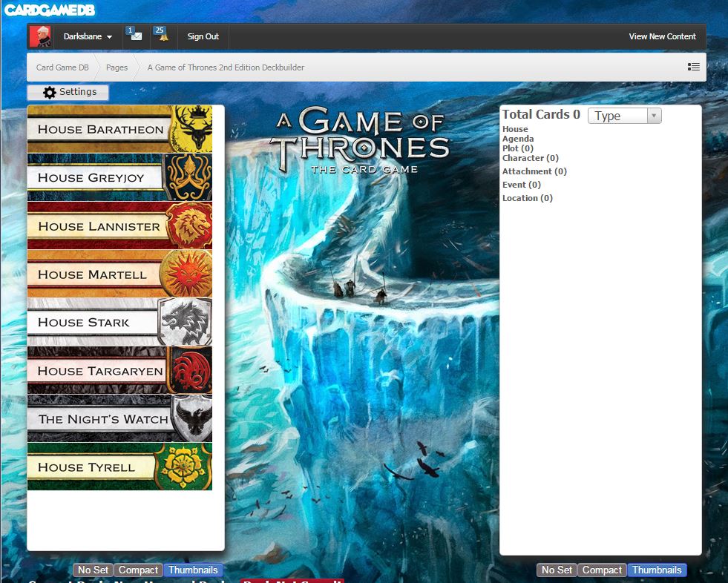Screen dimensions: 728x583
Task: Click the Night's Watch crow crest
Action: pyautogui.click(x=192, y=418)
